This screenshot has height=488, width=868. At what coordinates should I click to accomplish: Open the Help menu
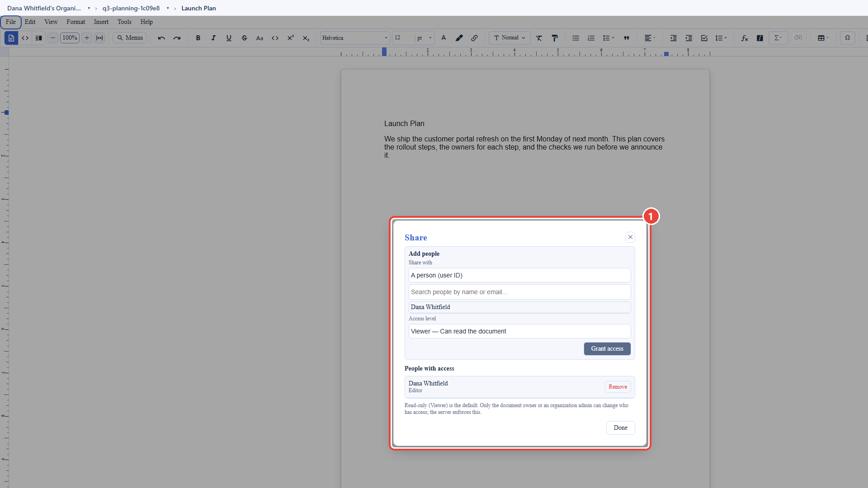pyautogui.click(x=146, y=22)
